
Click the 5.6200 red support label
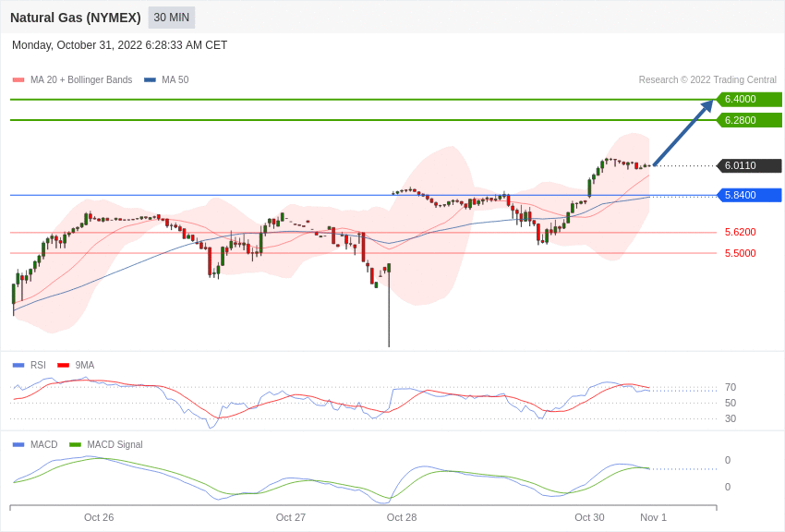pyautogui.click(x=740, y=233)
